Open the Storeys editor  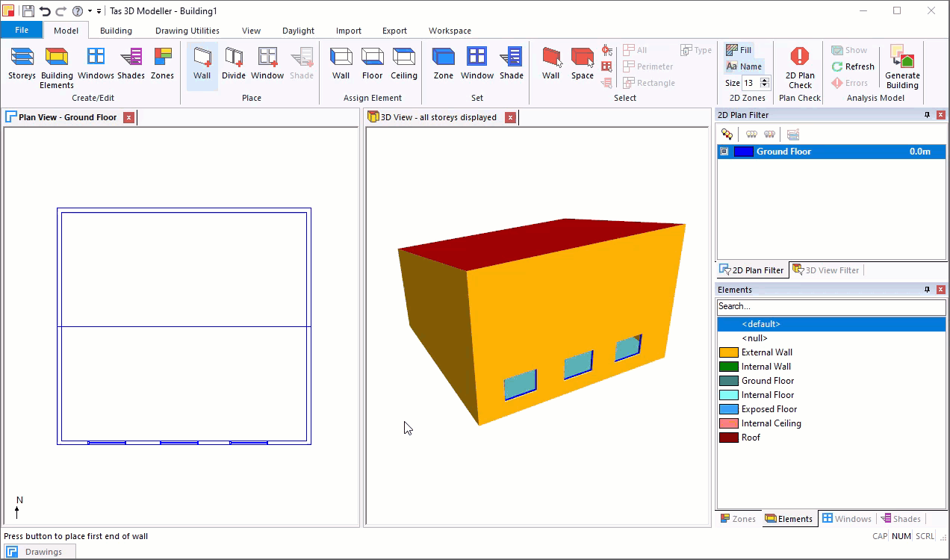click(x=22, y=63)
